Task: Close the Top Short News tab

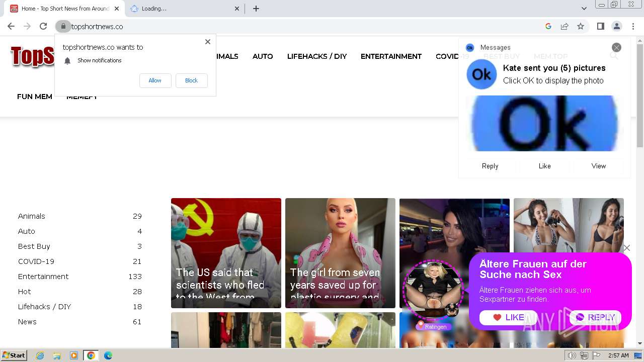Action: click(x=117, y=9)
